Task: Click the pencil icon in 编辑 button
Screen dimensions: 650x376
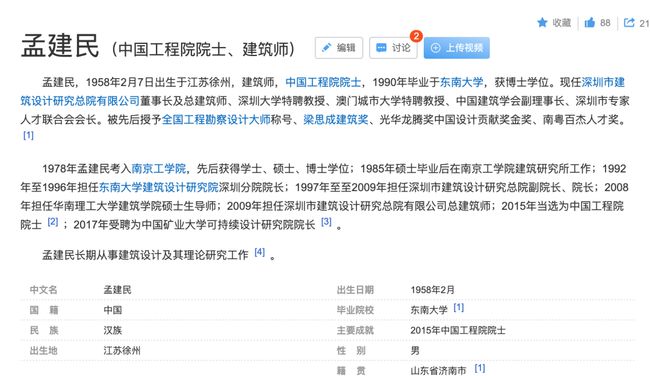Action: click(327, 48)
